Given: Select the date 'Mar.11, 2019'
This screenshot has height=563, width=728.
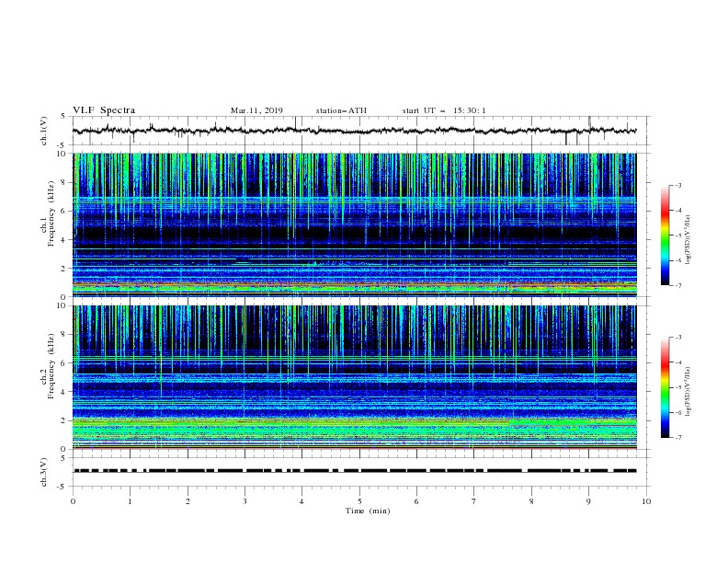Looking at the screenshot, I should [256, 110].
